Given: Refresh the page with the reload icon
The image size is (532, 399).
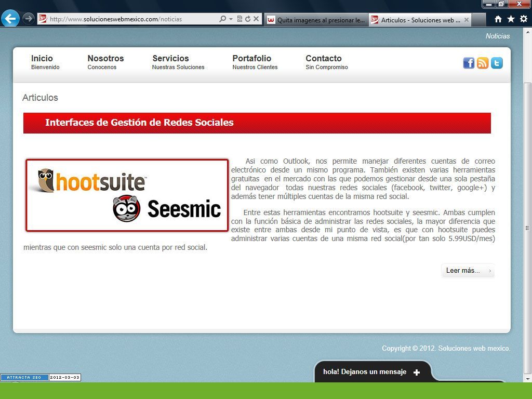Looking at the screenshot, I should coord(248,19).
